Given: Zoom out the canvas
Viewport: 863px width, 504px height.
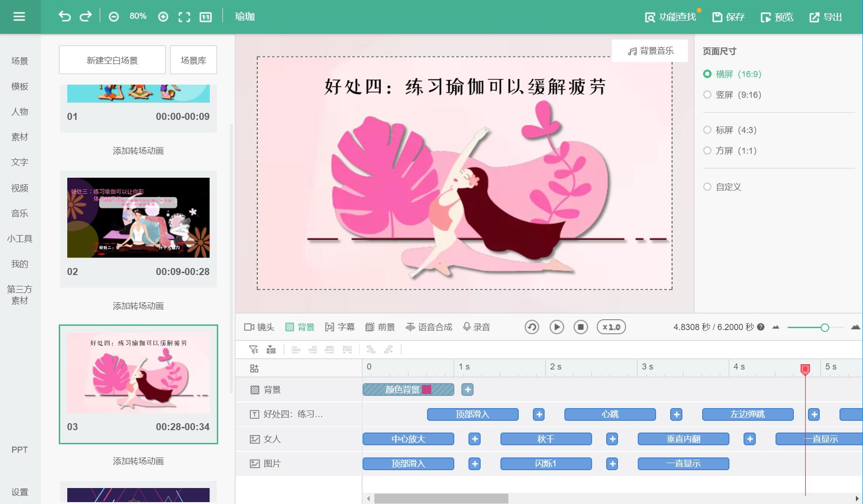Looking at the screenshot, I should [114, 17].
